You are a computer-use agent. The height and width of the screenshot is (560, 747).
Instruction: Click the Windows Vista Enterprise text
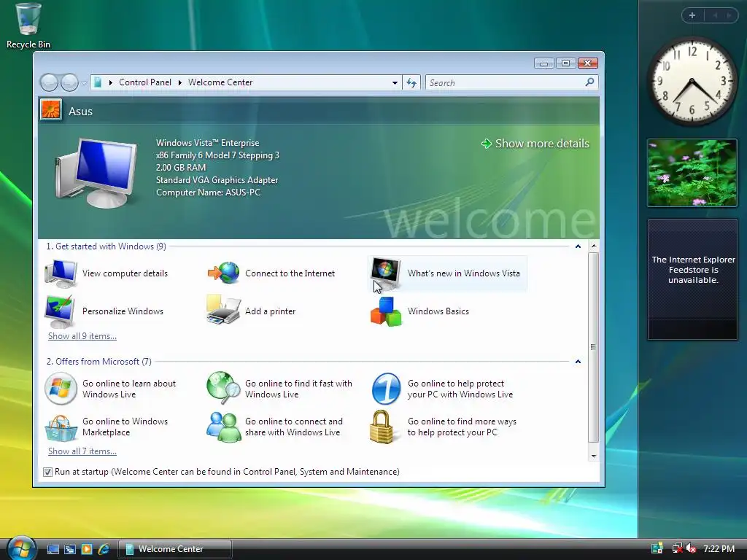pyautogui.click(x=208, y=143)
